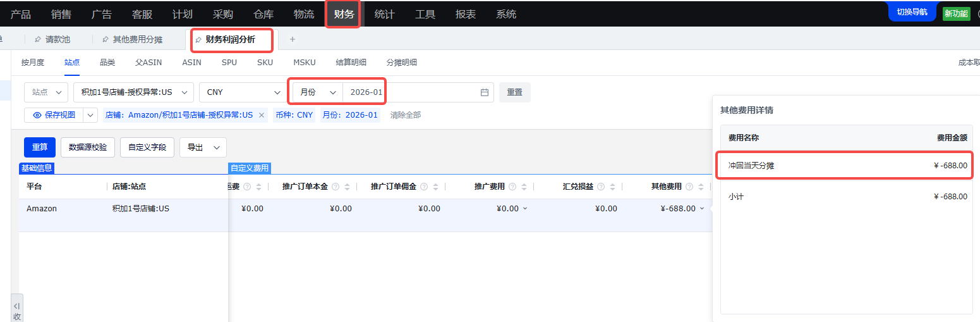Click the Amazon row 积加1号店铺:US cell

coord(140,209)
